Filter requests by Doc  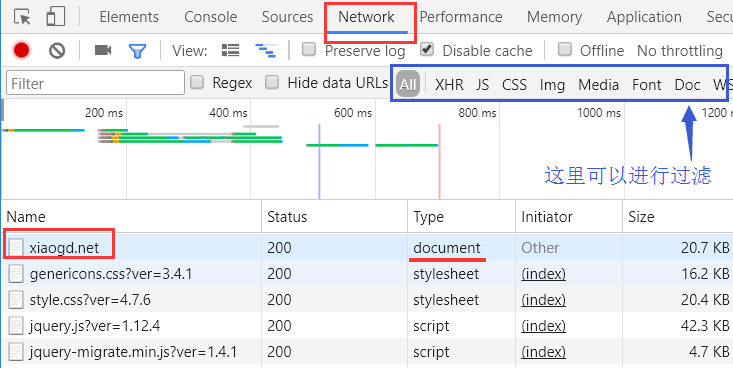tap(687, 85)
